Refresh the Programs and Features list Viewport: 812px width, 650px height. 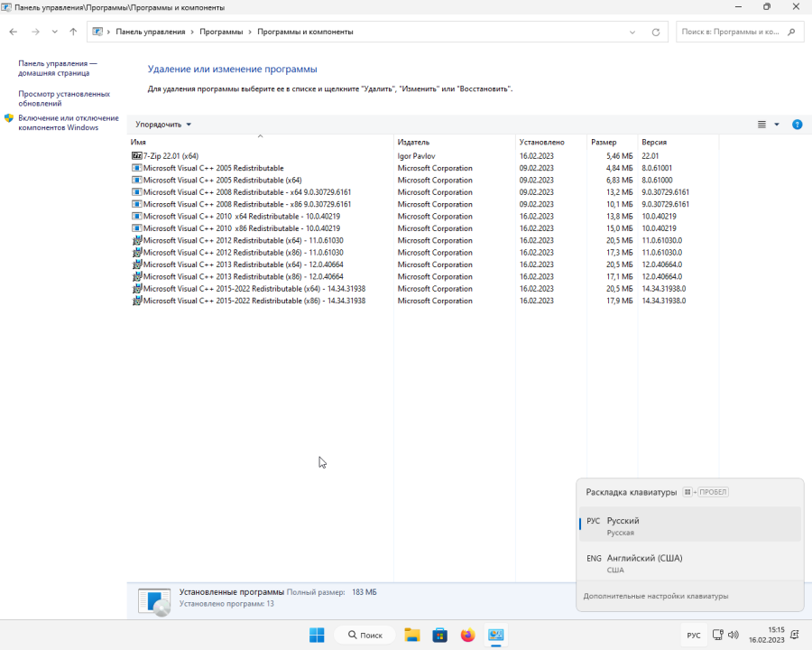[x=656, y=32]
